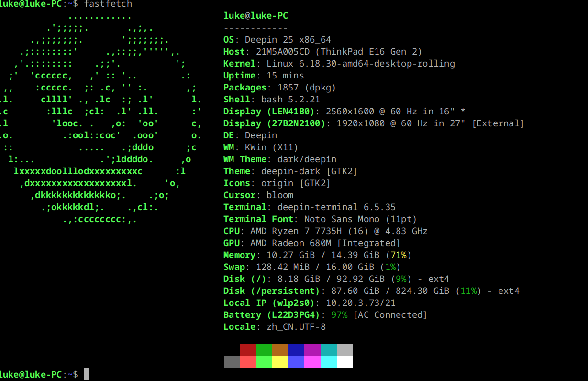
Task: Click the Host line showing ThinkPad E16 Gen 2
Action: tap(323, 52)
